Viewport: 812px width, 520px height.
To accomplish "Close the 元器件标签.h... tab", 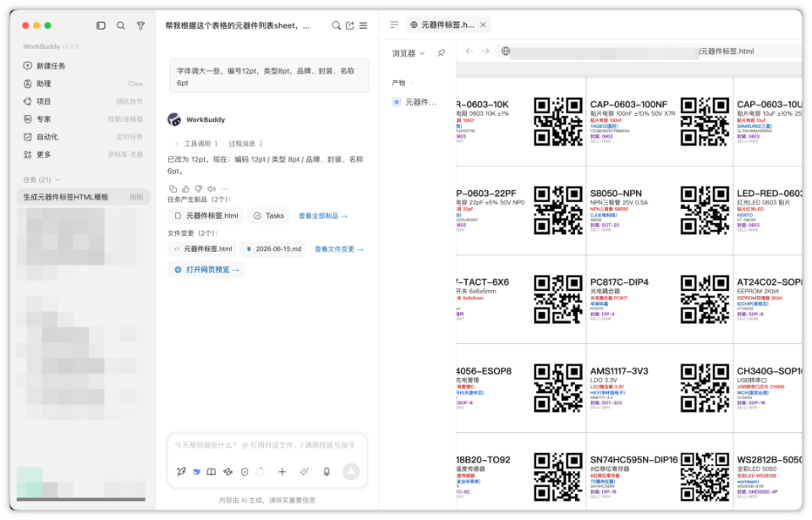I will [483, 25].
